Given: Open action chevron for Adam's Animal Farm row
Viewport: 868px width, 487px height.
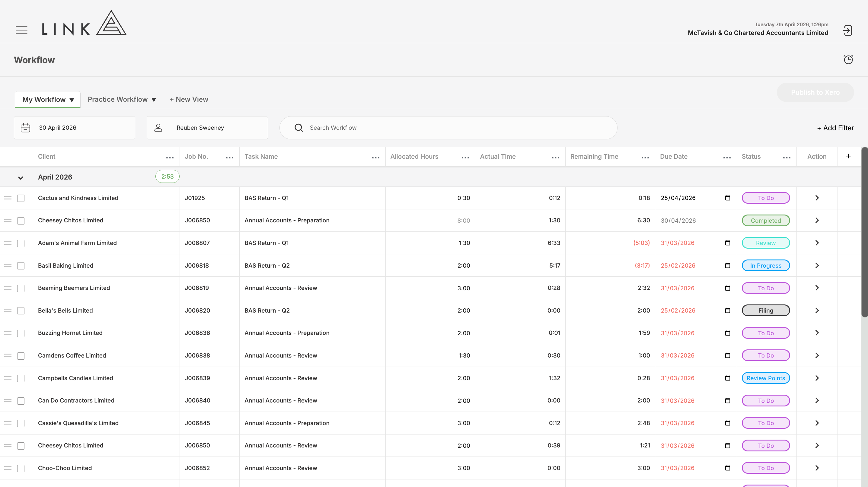Looking at the screenshot, I should tap(817, 243).
